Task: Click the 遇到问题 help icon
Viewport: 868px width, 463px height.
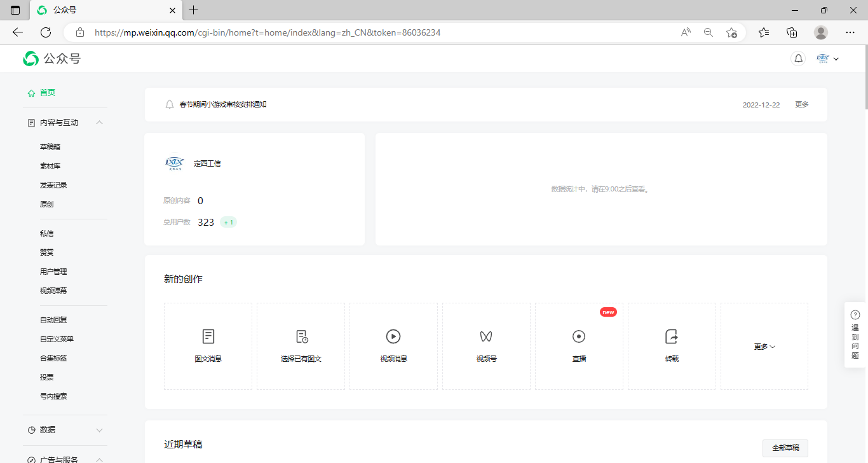Action: (855, 315)
